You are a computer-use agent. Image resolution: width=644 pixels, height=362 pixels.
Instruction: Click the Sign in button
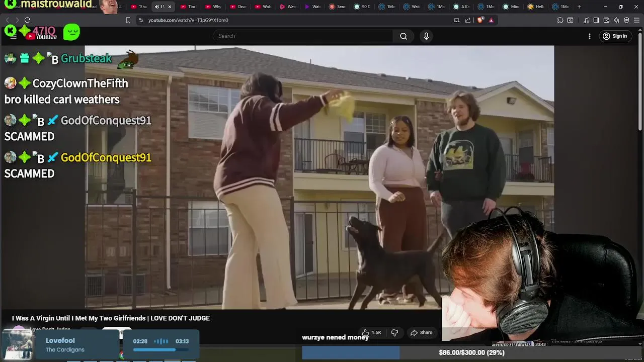tap(615, 36)
